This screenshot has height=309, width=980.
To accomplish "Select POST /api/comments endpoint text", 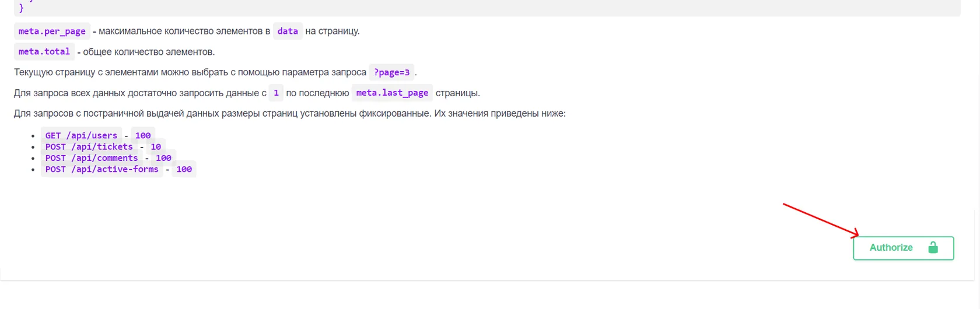I will [x=92, y=158].
